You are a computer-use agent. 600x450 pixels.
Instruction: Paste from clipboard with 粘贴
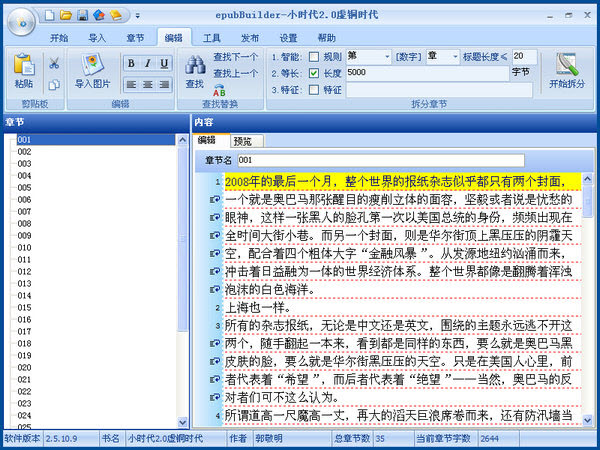coord(24,71)
